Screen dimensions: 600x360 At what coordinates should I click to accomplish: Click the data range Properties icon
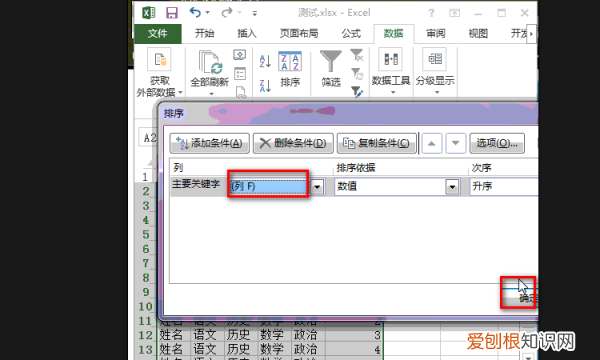[x=240, y=74]
